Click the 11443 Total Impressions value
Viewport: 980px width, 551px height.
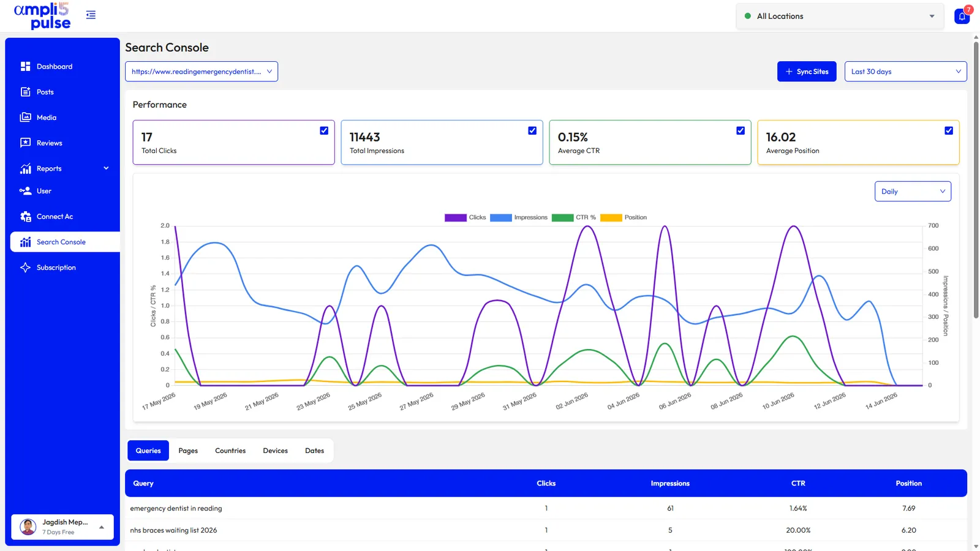[364, 137]
